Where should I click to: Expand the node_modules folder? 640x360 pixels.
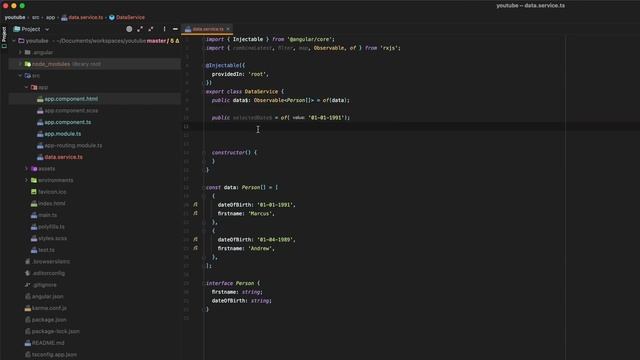pyautogui.click(x=20, y=64)
